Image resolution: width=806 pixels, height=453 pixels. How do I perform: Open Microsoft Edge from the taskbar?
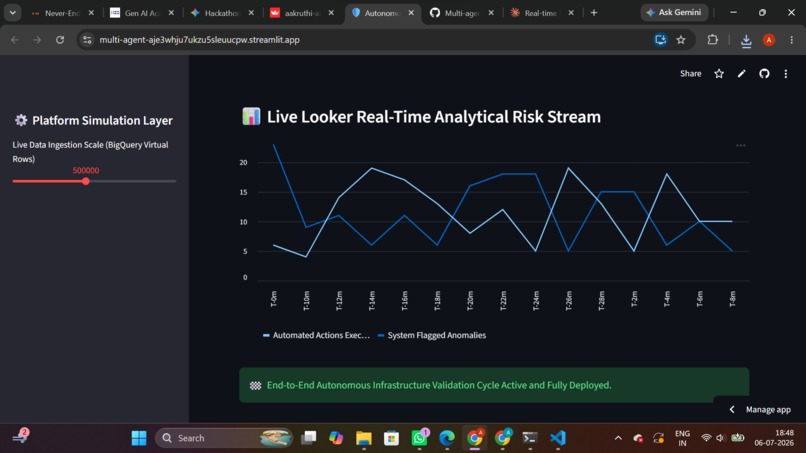tap(447, 438)
